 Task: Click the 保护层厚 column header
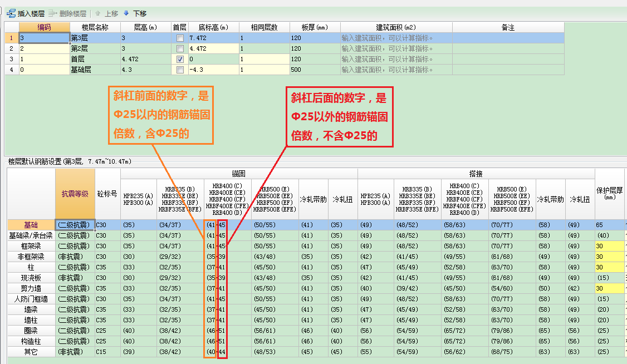609,194
